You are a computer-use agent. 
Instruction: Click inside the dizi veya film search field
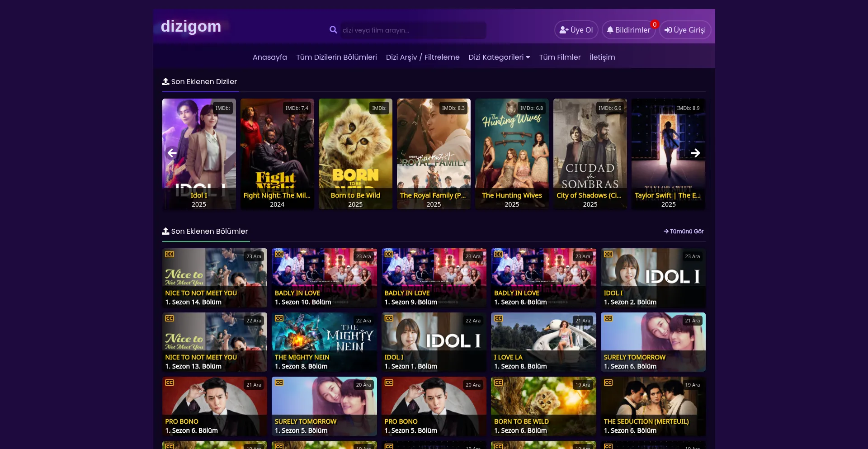pos(411,30)
